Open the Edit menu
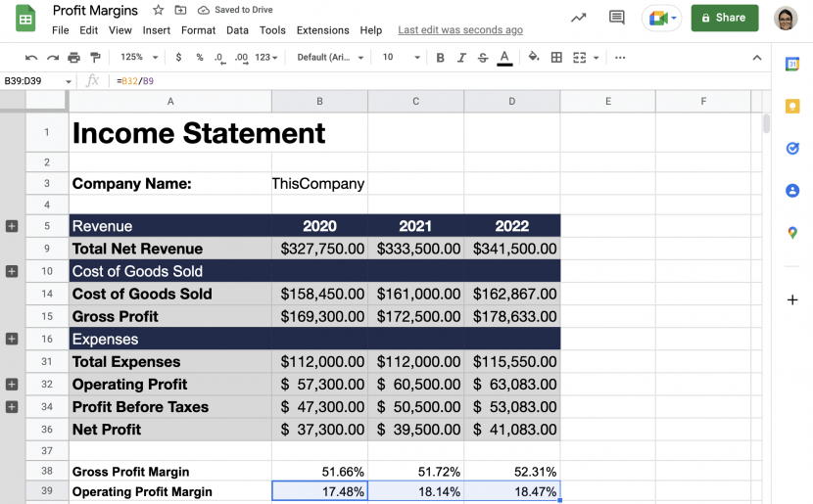Screen dimensions: 813x504 [x=89, y=30]
